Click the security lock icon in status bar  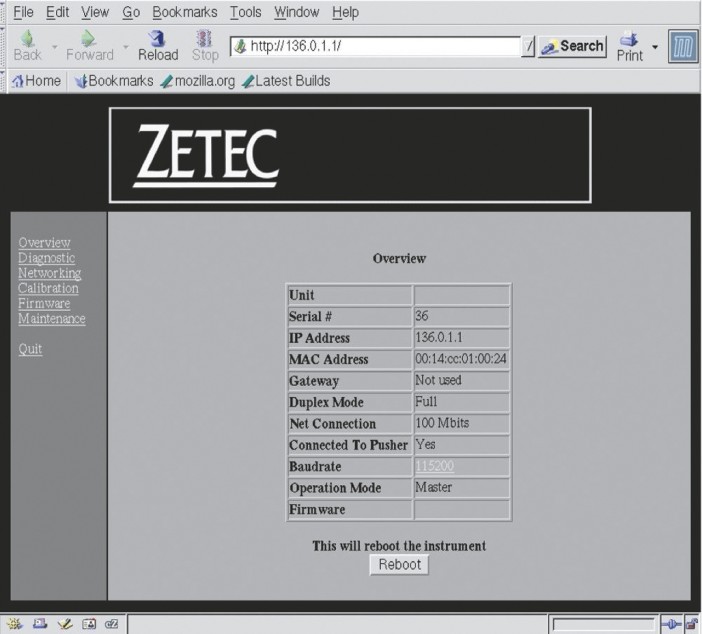(691, 625)
